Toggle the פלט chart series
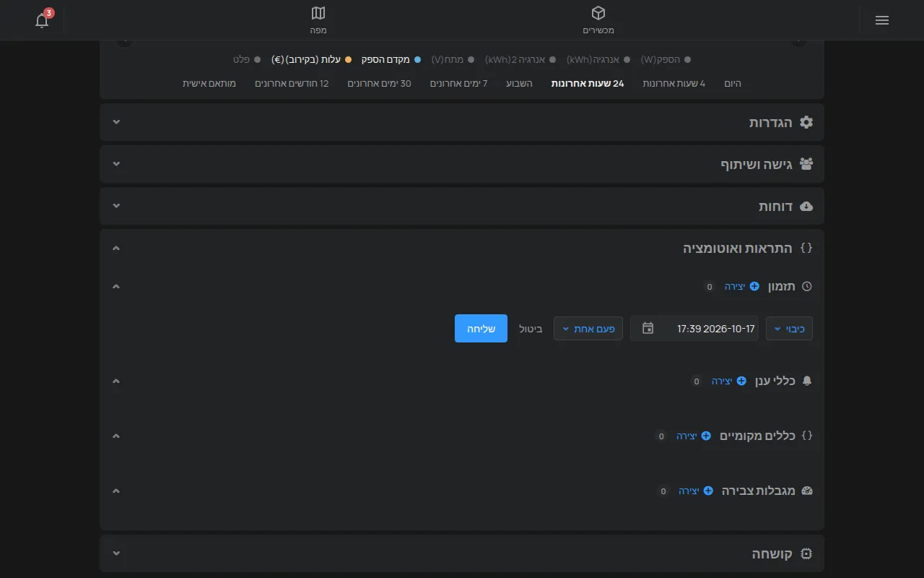This screenshot has height=578, width=924. pos(246,59)
